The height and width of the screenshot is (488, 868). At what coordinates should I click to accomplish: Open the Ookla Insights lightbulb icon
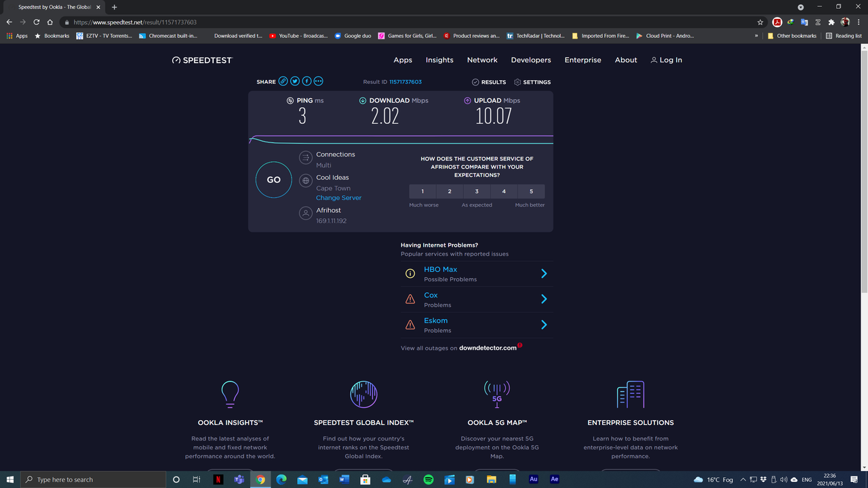point(231,394)
